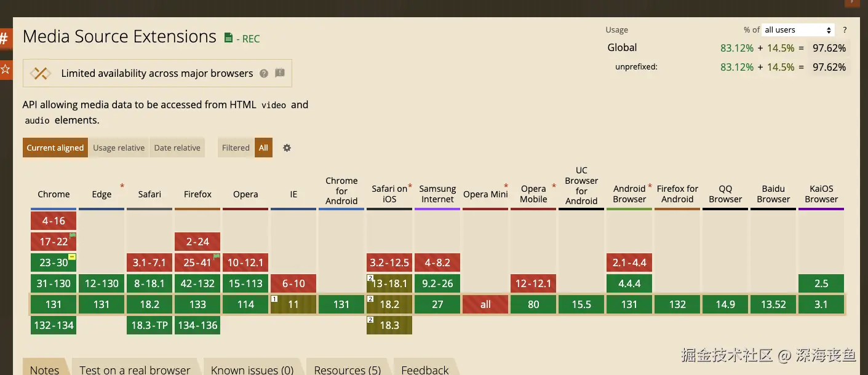Select KaiOS Browser 2.5 cell
Screen dimensions: 868x375
pyautogui.click(x=821, y=283)
